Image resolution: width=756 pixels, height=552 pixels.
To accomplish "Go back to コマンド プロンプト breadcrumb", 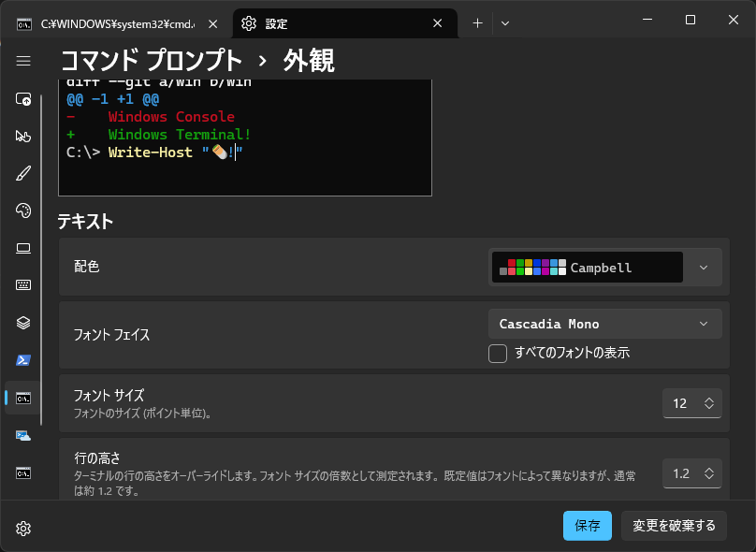I will click(152, 61).
